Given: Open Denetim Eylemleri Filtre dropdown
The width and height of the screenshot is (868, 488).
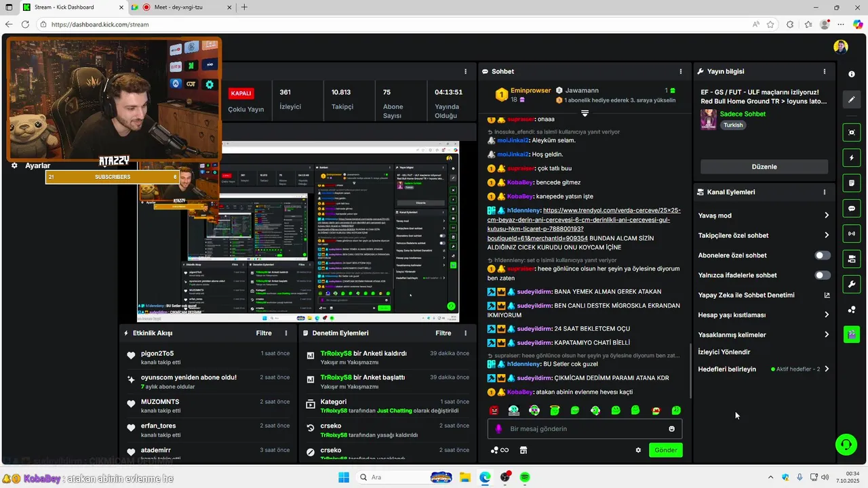Looking at the screenshot, I should coord(443,333).
